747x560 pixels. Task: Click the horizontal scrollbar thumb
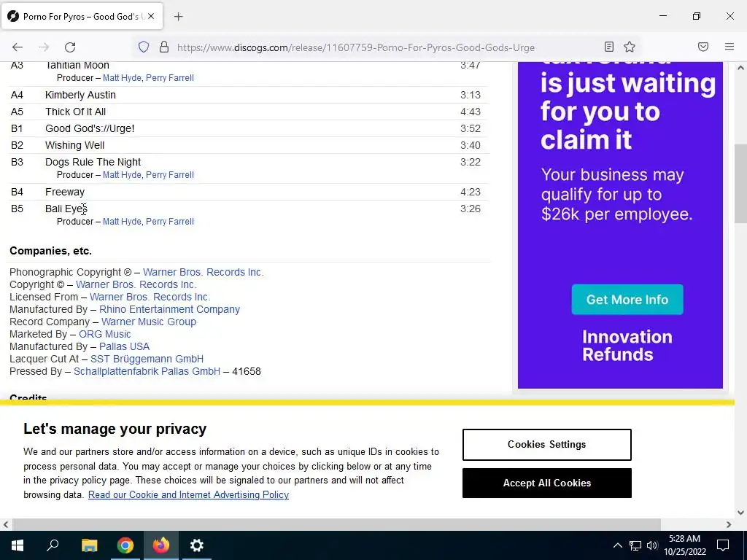pyautogui.click(x=336, y=524)
